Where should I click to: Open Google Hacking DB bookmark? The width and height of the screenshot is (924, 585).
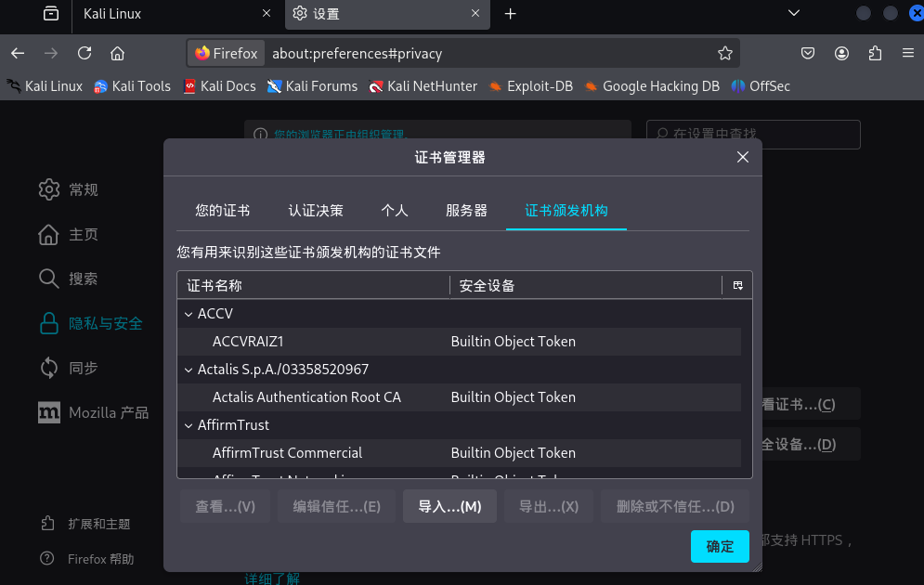pos(652,86)
